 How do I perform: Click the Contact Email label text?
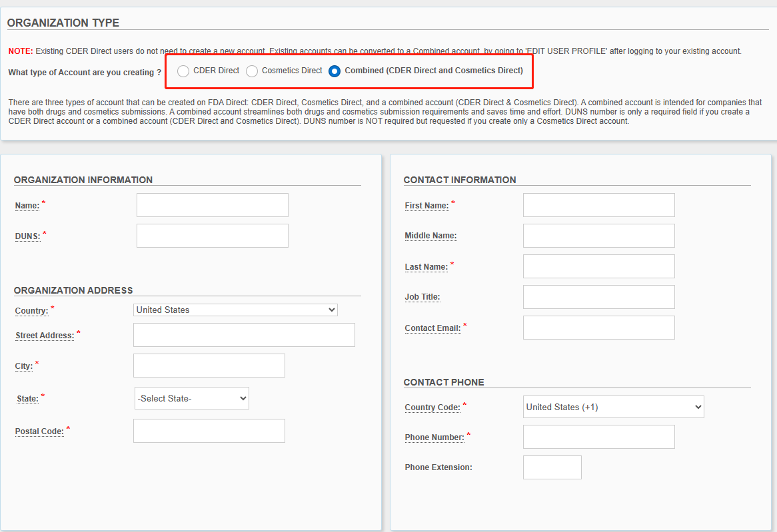(432, 328)
